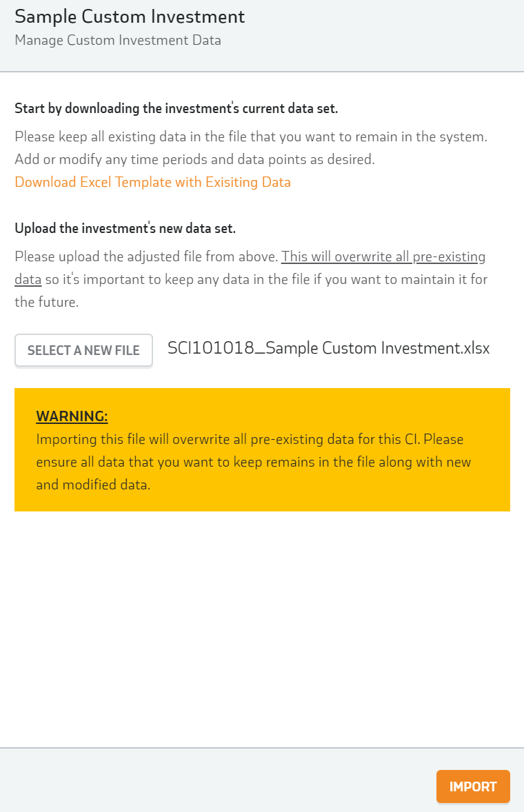The height and width of the screenshot is (812, 524).
Task: Click the 'ensure all data that you want' warning line
Action: coord(254,462)
